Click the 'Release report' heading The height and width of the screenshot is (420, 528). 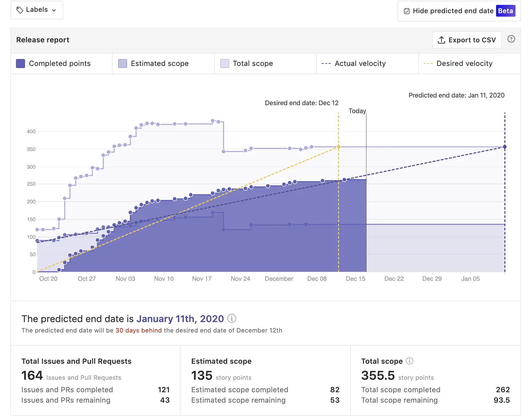click(x=43, y=40)
